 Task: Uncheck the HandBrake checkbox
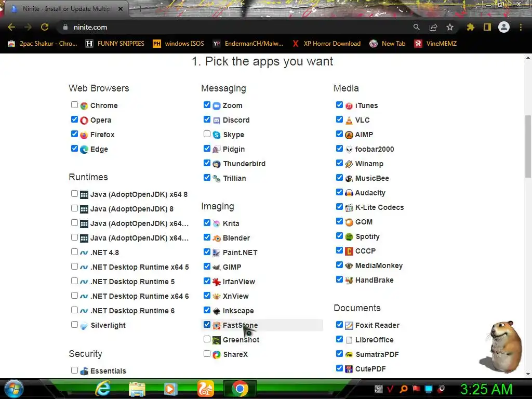click(339, 279)
